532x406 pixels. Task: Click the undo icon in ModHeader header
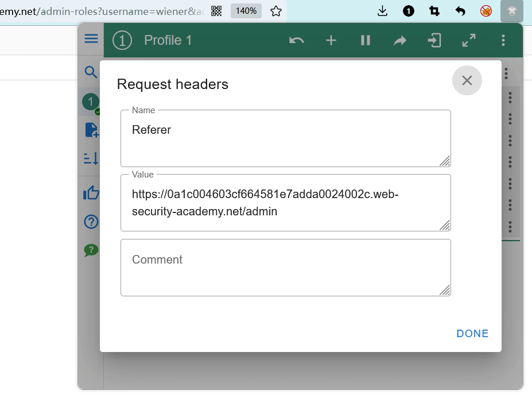296,40
